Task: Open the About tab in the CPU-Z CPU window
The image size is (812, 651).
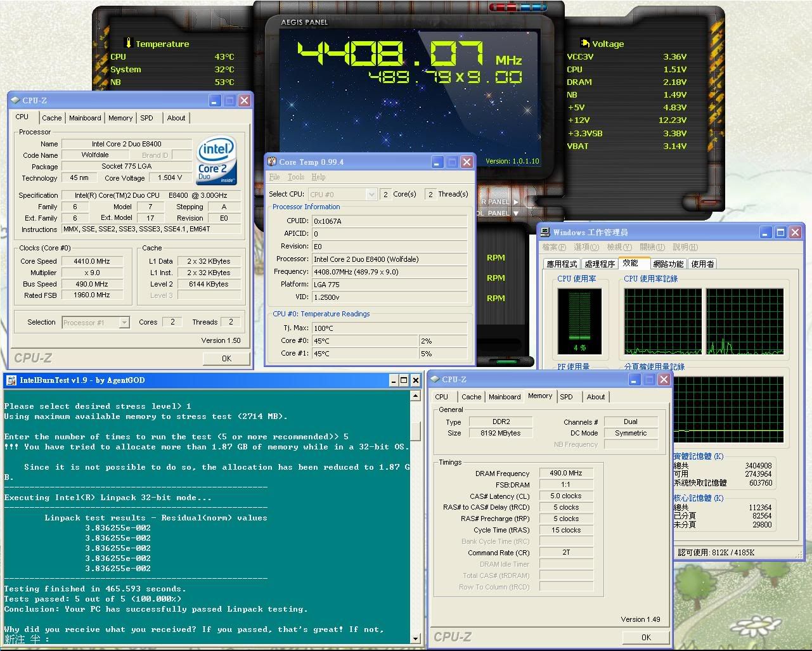Action: (x=176, y=118)
